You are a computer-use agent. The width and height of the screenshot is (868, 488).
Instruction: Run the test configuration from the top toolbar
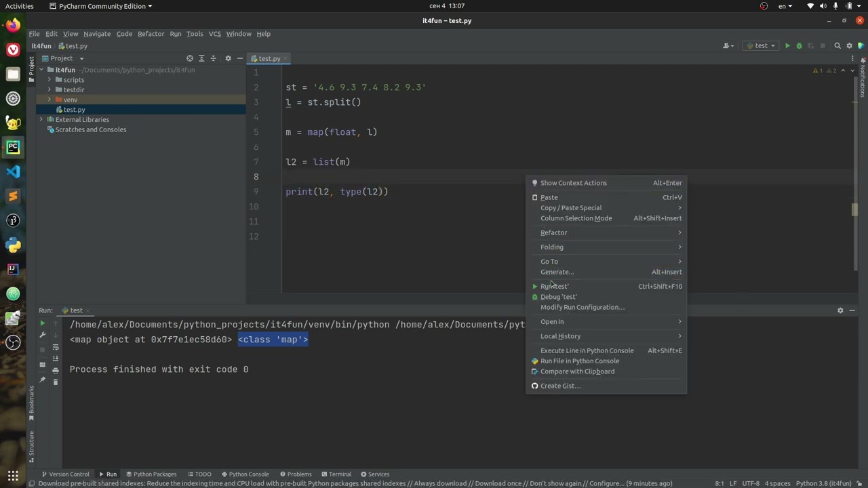click(x=787, y=46)
